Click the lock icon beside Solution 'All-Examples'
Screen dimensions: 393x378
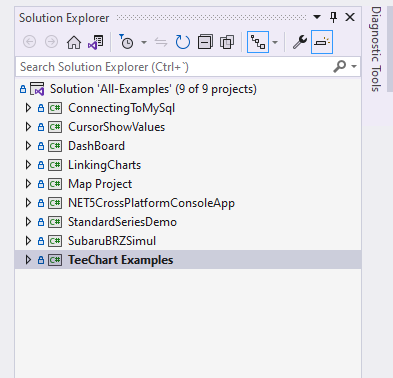pos(23,89)
